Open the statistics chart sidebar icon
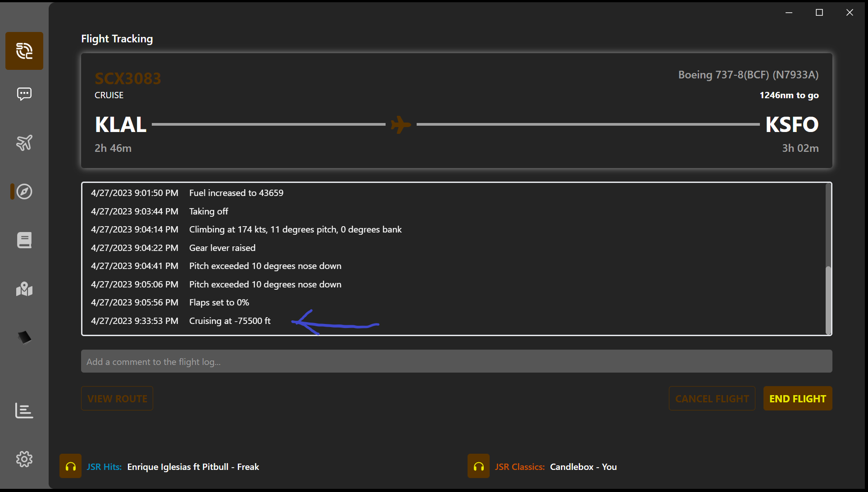Screen dimensions: 868x492 (x=24, y=410)
